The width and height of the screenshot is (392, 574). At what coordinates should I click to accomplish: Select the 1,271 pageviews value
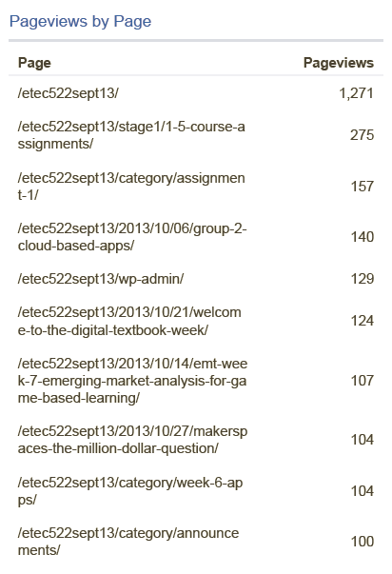(x=356, y=93)
